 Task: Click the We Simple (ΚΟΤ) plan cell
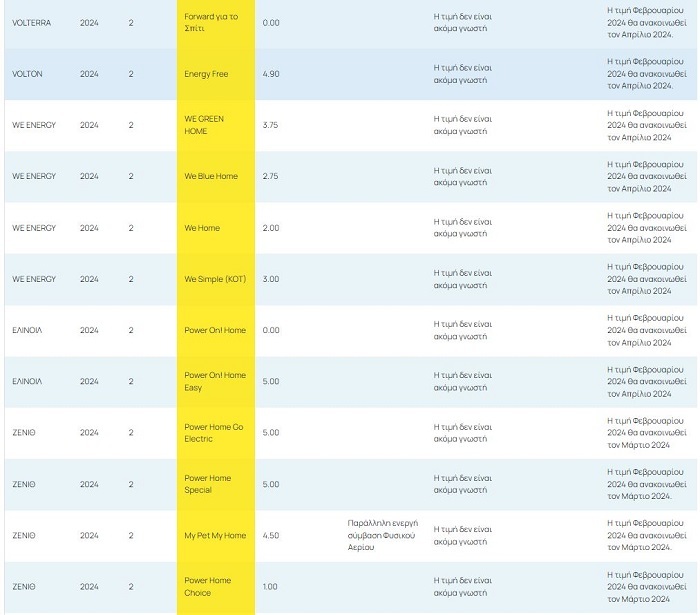[x=215, y=279]
